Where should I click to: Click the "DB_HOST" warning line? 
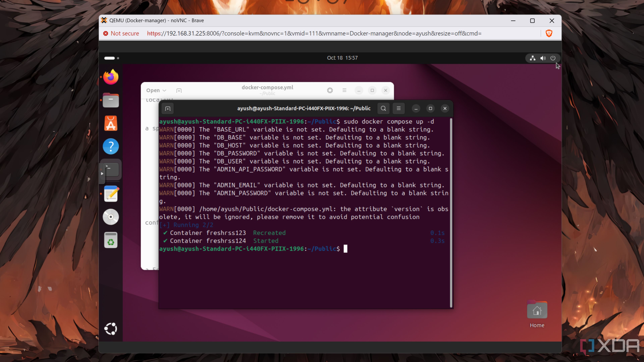(294, 145)
